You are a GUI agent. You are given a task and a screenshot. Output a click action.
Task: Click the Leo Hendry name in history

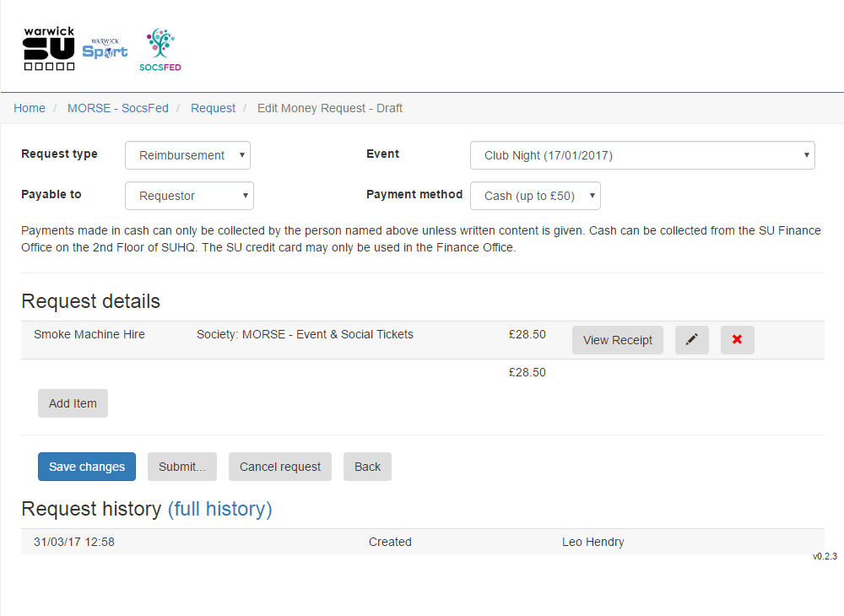[x=593, y=542]
